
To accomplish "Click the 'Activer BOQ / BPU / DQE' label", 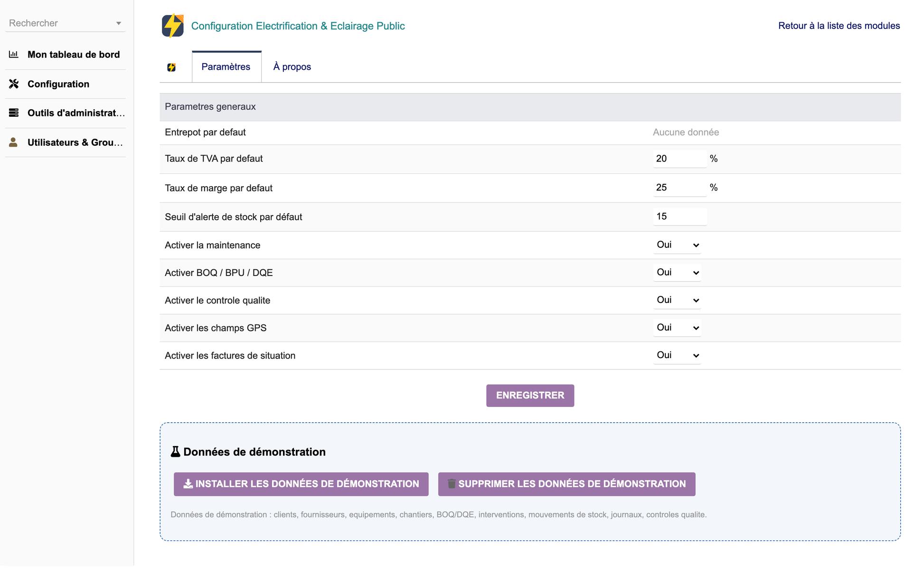I will click(x=218, y=273).
